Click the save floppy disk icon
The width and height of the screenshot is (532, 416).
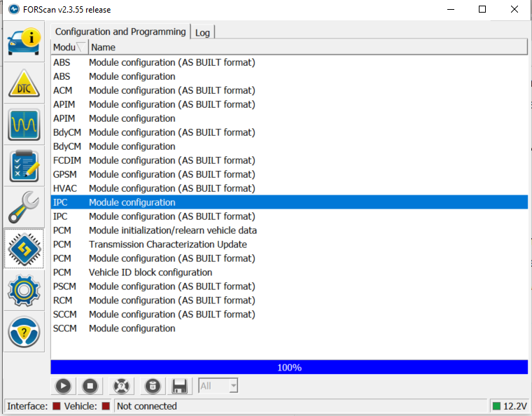click(x=179, y=386)
